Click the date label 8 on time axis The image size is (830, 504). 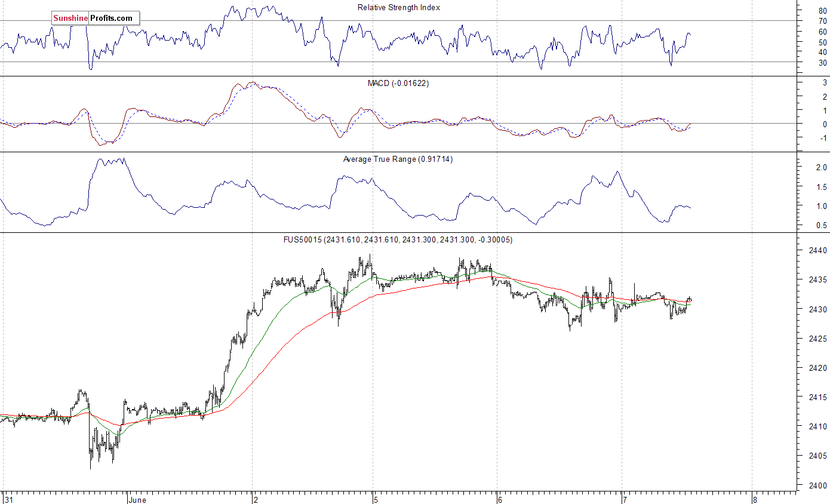point(755,499)
